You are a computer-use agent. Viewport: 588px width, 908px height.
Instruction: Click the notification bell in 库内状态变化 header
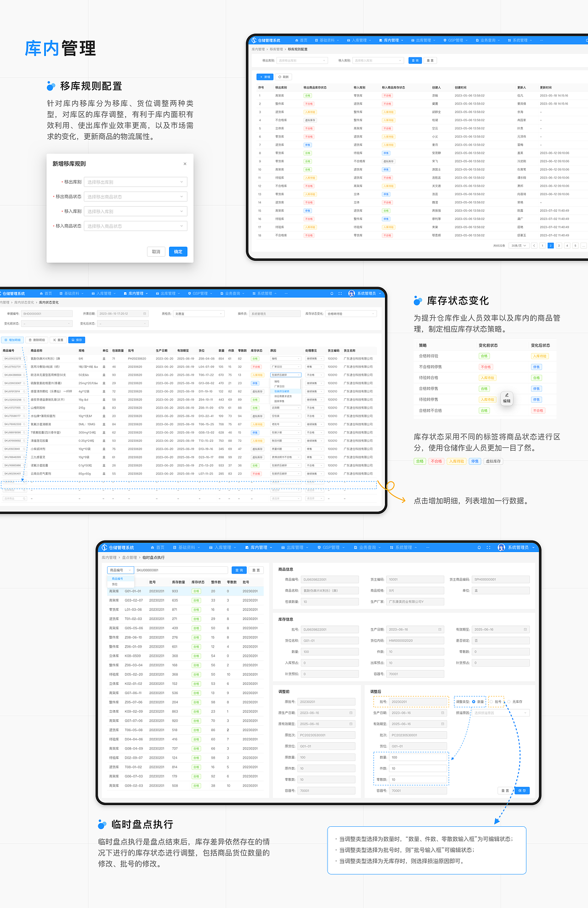[332, 293]
